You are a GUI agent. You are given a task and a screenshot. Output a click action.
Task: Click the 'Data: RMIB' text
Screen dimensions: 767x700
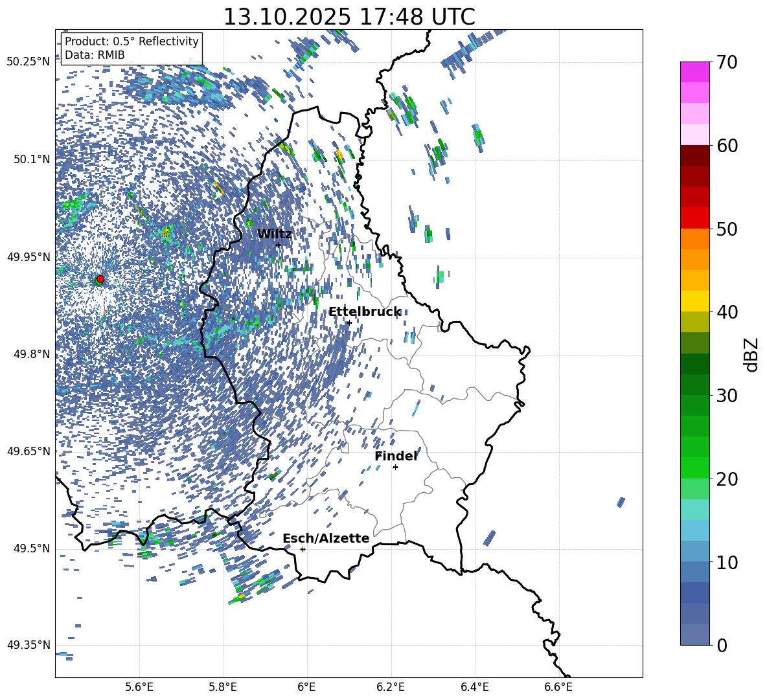[x=95, y=55]
